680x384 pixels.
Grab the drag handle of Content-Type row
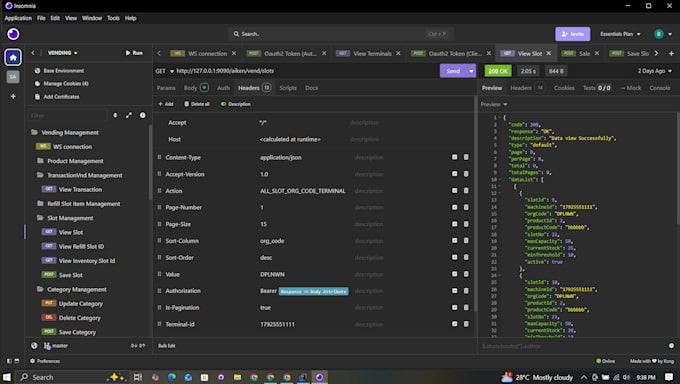point(159,157)
